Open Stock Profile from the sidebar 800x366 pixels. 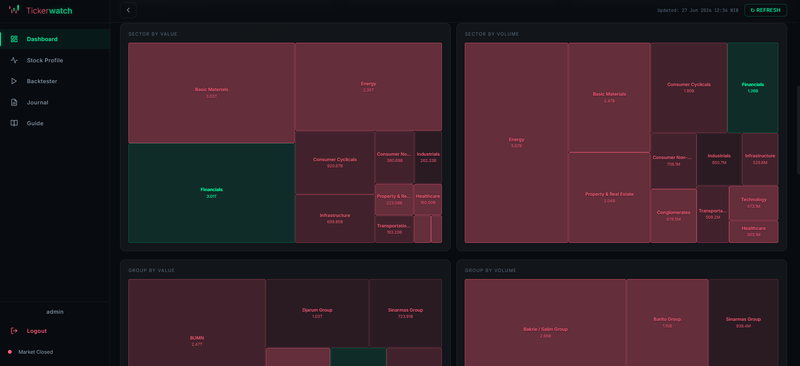[55, 60]
